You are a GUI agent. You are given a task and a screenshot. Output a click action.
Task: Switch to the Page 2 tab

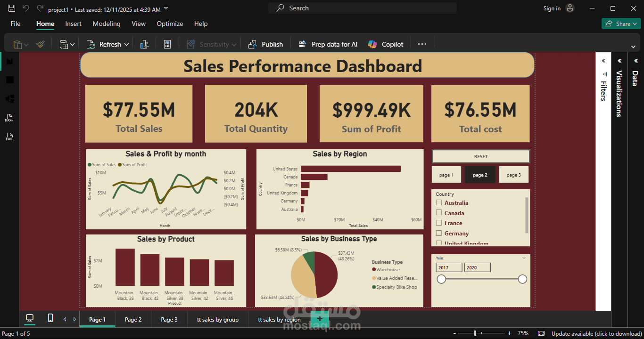click(132, 319)
